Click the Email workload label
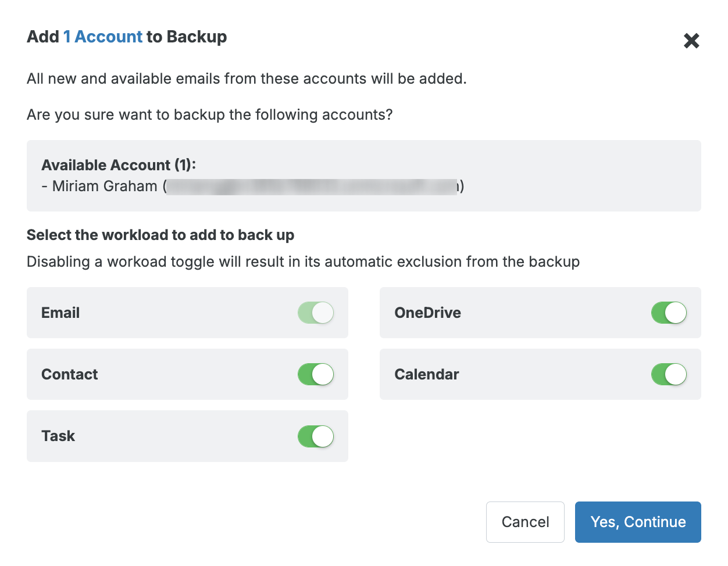 coord(60,313)
